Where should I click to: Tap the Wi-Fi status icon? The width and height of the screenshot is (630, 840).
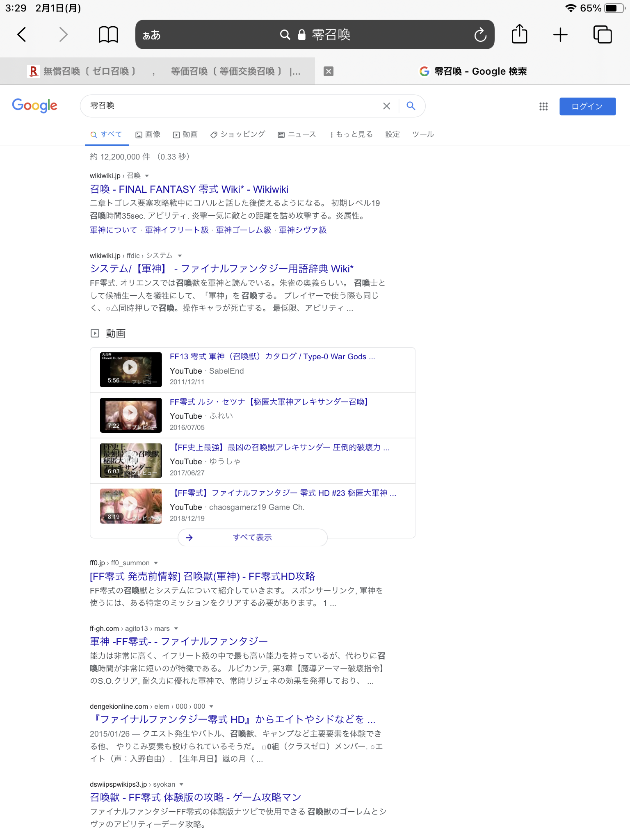(571, 8)
